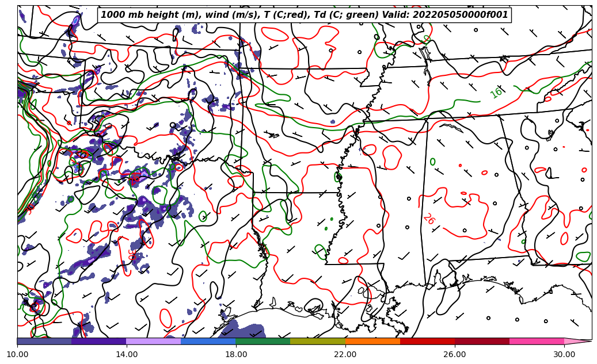Click the pink colorbar segment at 28–30

click(537, 341)
